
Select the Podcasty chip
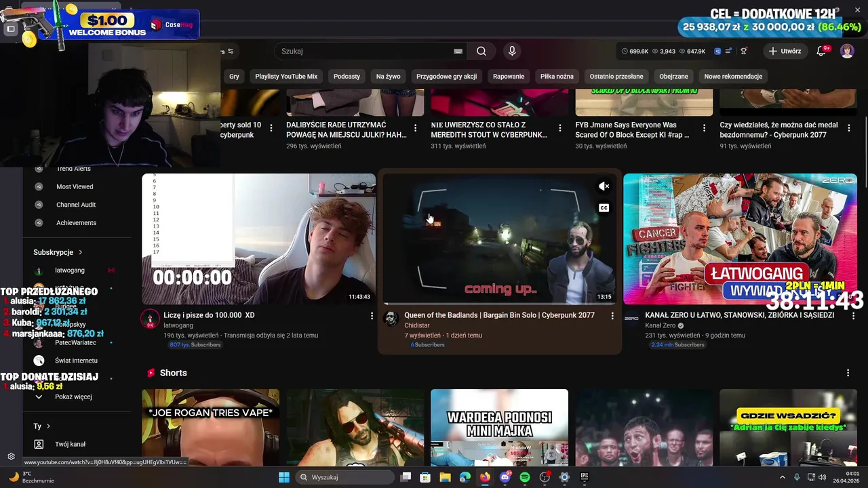pos(347,77)
